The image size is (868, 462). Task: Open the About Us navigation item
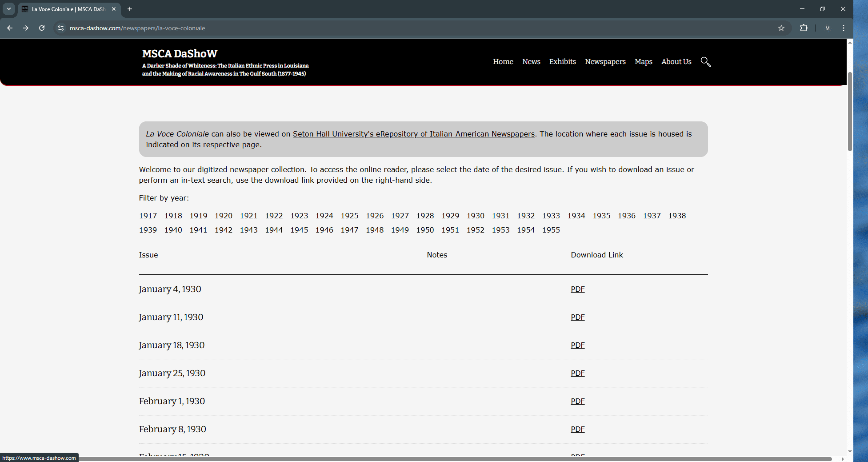coord(676,62)
